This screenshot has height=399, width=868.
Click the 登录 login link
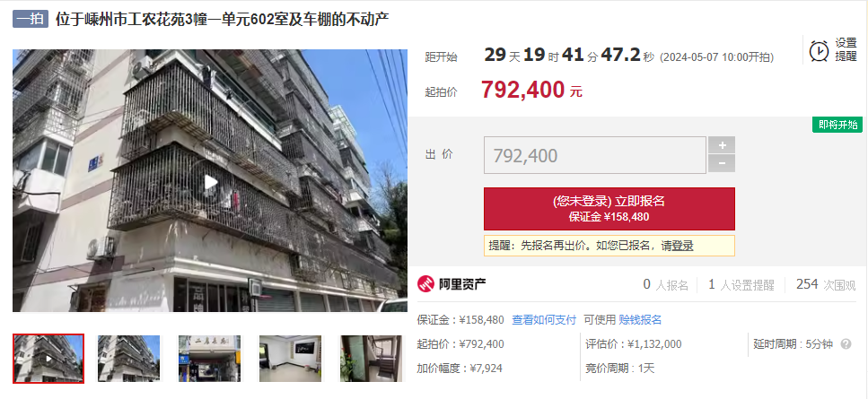(x=682, y=246)
